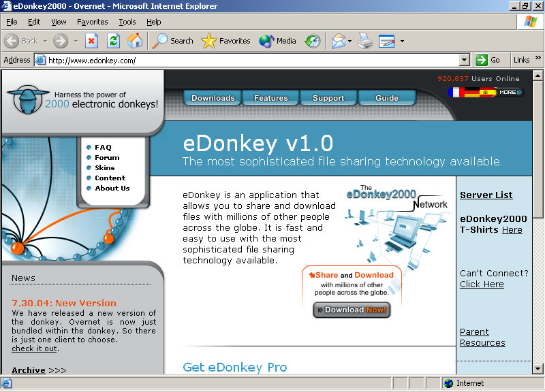Click the page icon in address bar
Viewport: 545px width, 392px height.
click(x=41, y=60)
